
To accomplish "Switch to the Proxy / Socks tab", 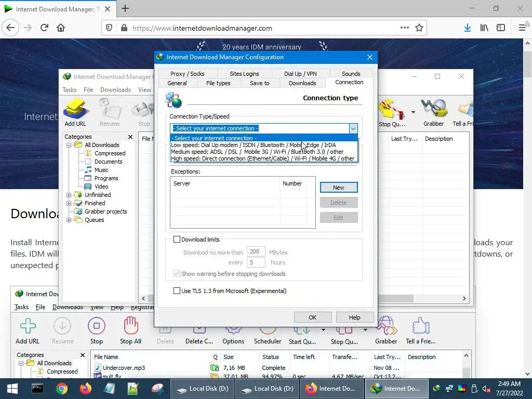I will point(187,74).
